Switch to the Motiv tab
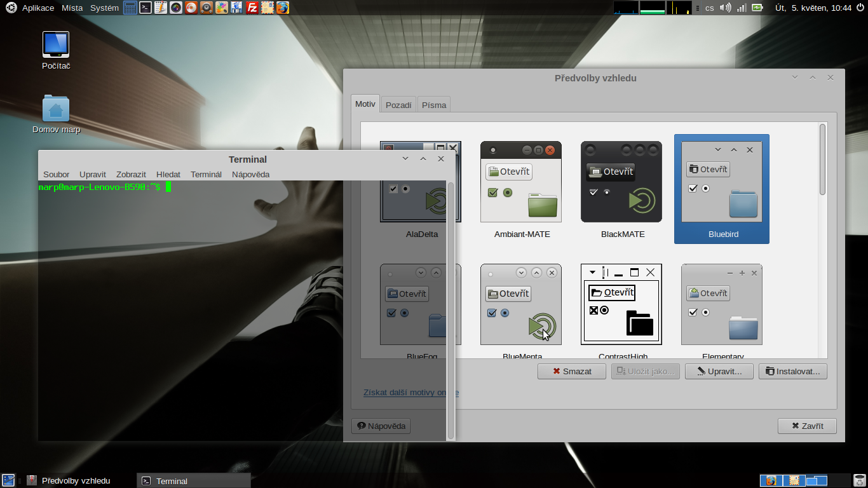Image resolution: width=868 pixels, height=488 pixels. [365, 104]
